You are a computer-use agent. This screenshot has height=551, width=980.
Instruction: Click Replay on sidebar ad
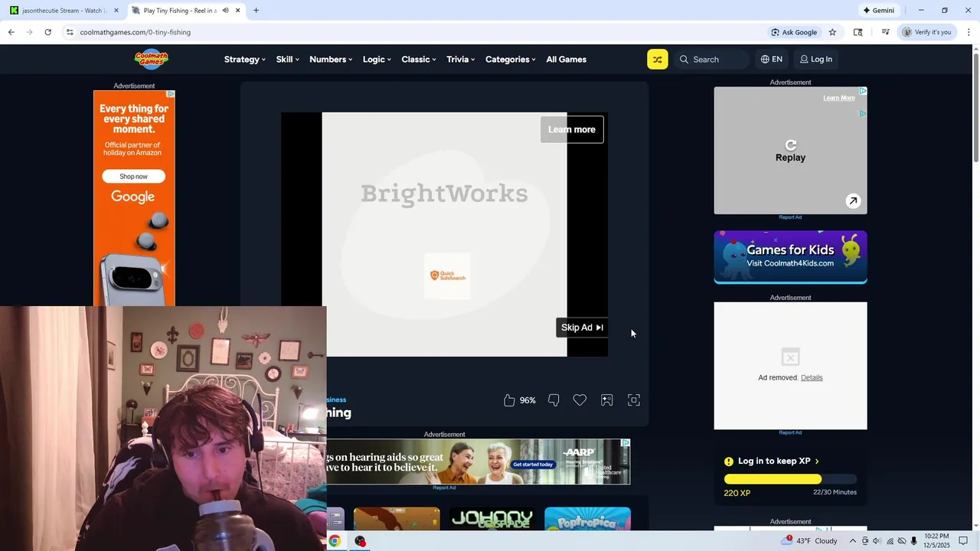790,151
